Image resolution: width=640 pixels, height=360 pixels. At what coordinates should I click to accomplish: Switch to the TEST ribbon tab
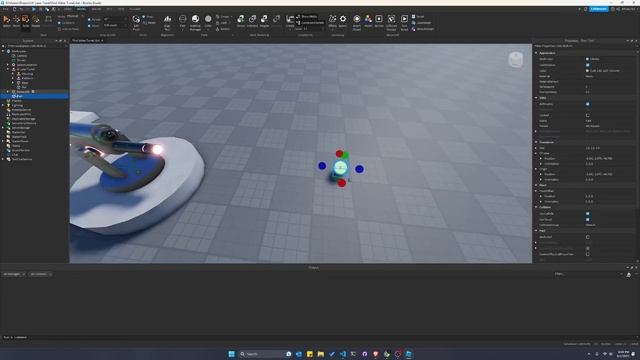click(x=109, y=9)
